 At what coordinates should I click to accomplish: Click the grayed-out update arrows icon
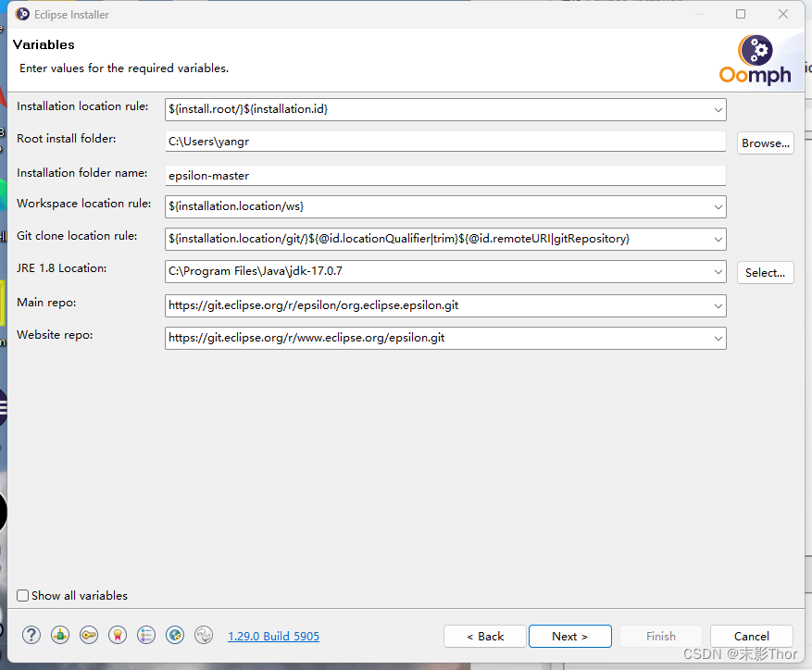tap(204, 635)
